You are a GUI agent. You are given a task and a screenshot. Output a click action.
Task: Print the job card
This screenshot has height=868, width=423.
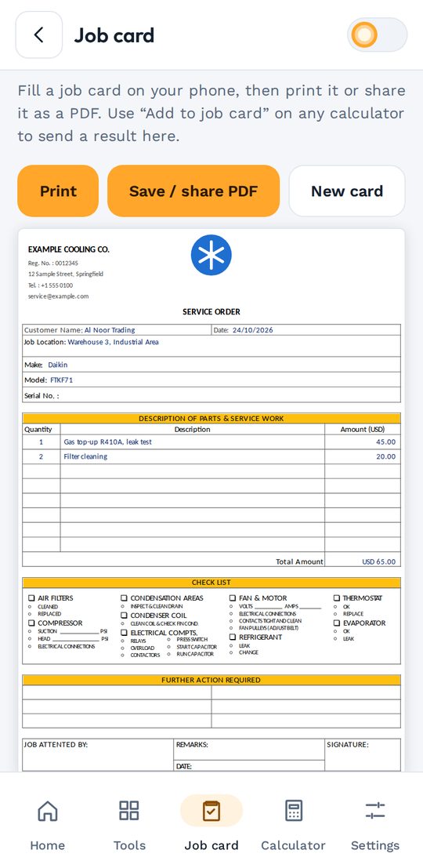point(58,191)
